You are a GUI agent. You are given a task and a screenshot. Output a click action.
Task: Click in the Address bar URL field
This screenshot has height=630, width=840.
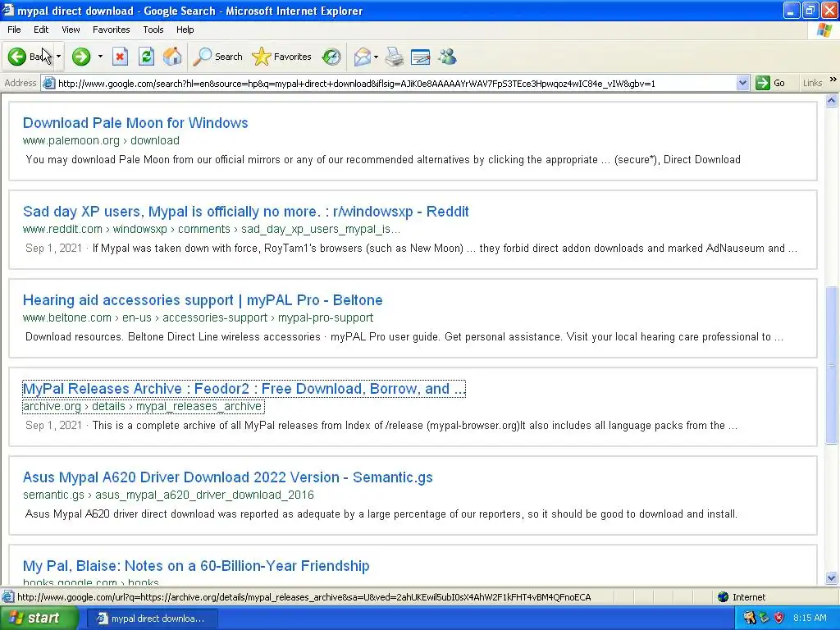point(396,83)
